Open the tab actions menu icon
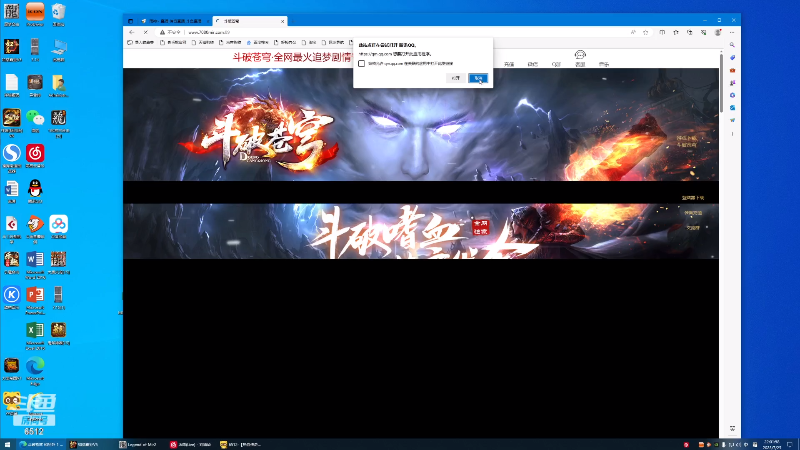This screenshot has width=800, height=450. point(130,21)
